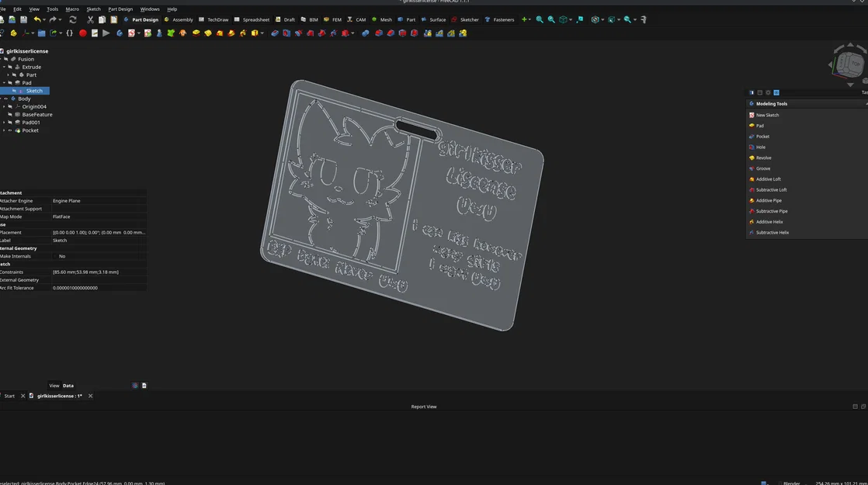Open the Part Design menu
868x485 pixels.
[x=120, y=9]
